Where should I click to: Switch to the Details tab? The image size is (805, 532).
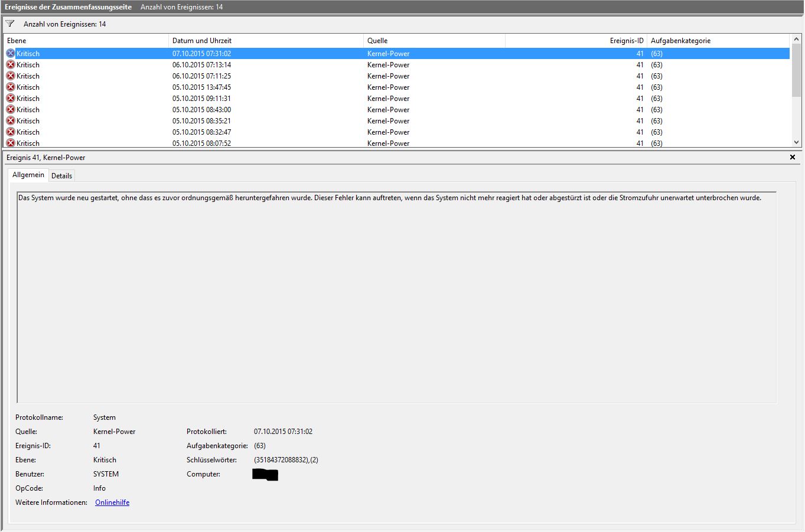coord(61,176)
